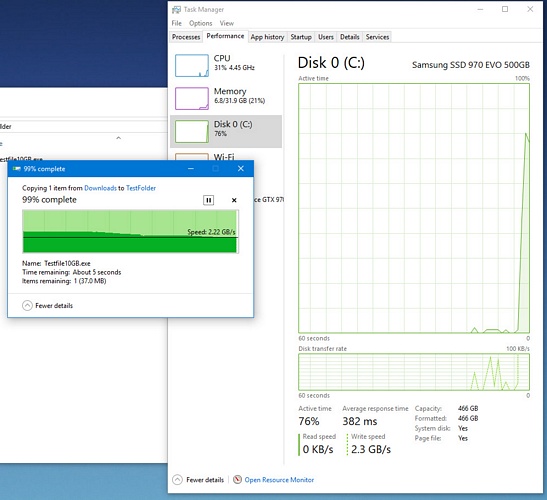Click the Task Manager title bar icon
The height and width of the screenshot is (500, 547).
pyautogui.click(x=177, y=9)
